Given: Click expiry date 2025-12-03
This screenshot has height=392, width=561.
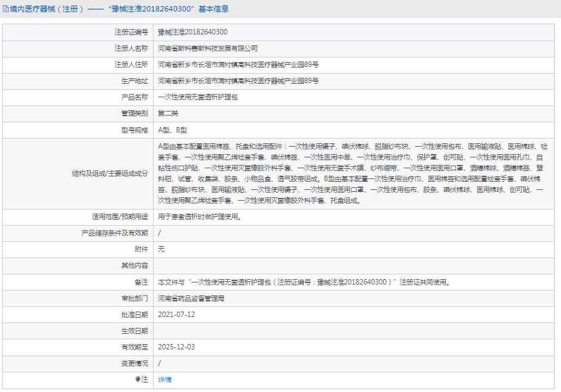Looking at the screenshot, I should point(177,347).
